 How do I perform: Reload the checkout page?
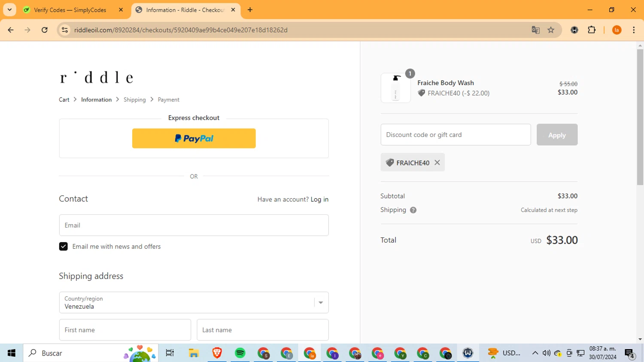(45, 30)
